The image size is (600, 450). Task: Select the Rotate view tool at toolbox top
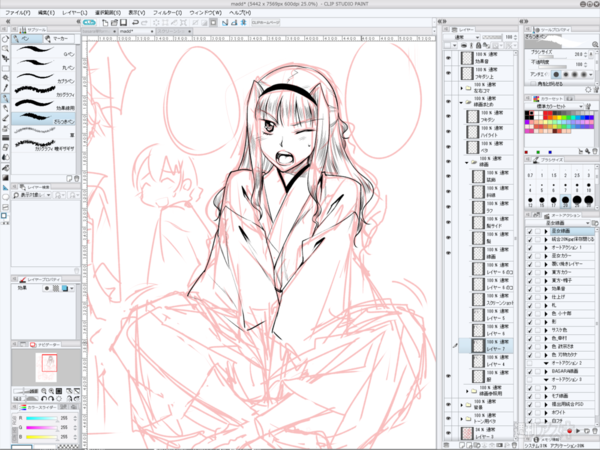(5, 39)
